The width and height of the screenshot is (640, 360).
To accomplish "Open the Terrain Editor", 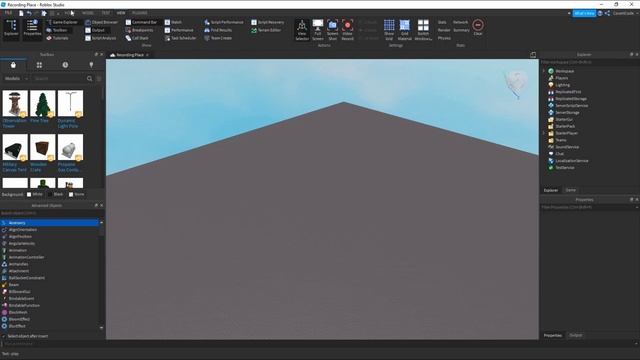I will [266, 30].
